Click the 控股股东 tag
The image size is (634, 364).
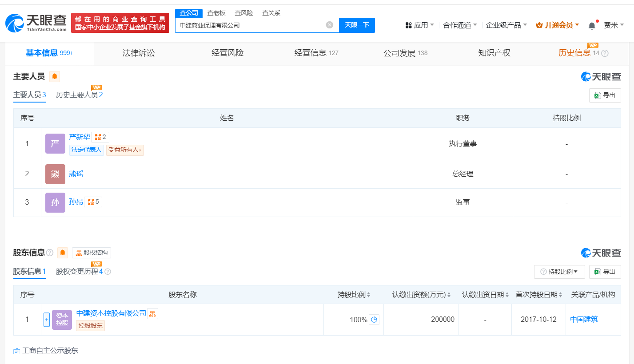click(x=91, y=326)
